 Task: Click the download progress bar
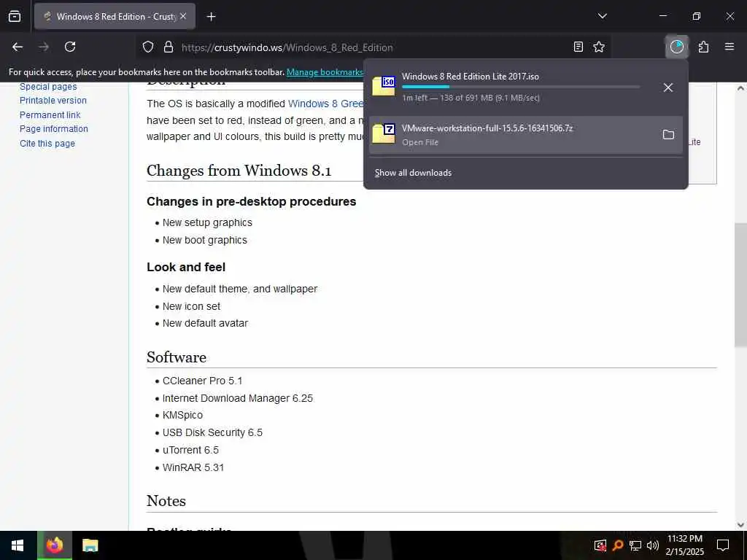tap(521, 87)
